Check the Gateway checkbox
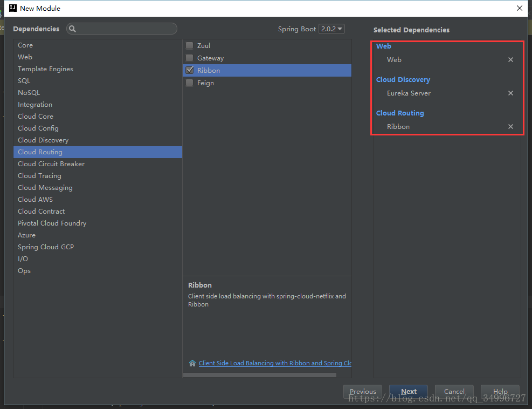Screen dimensions: 532x409 tap(190, 58)
